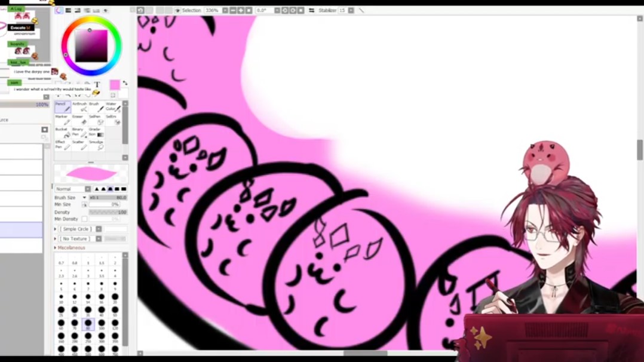Screen dimensions: 644x362
Task: Select the straight line drawing mode icon
Action: pyautogui.click(x=361, y=10)
